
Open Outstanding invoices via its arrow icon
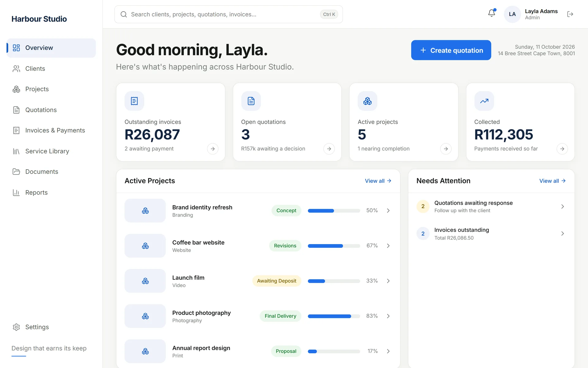pos(213,149)
